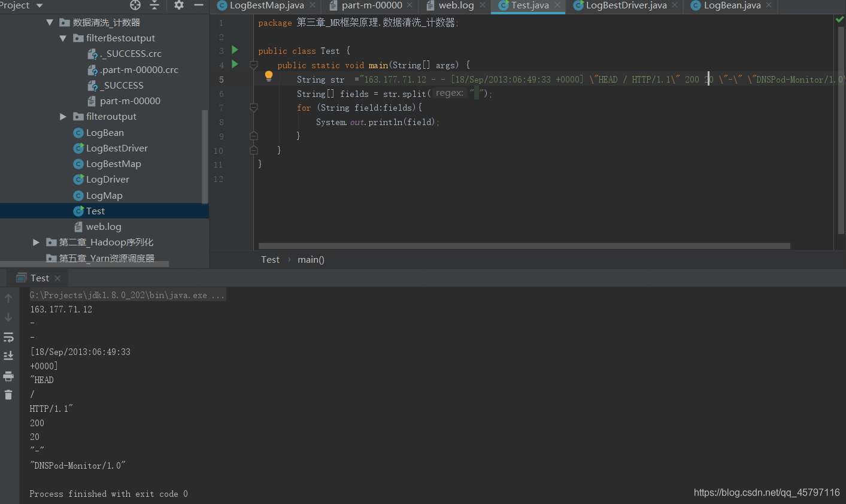Click the print console output icon
The width and height of the screenshot is (846, 504).
(8, 377)
